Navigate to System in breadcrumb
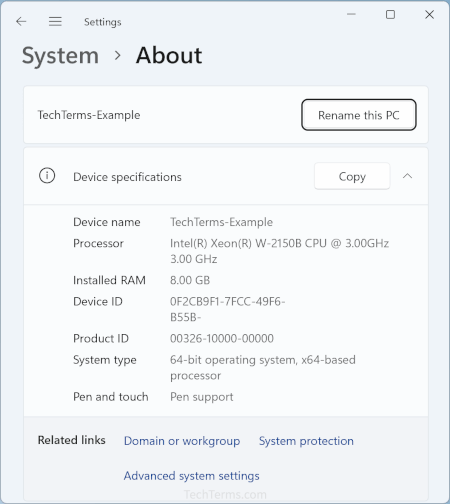The width and height of the screenshot is (450, 504). pyautogui.click(x=60, y=55)
